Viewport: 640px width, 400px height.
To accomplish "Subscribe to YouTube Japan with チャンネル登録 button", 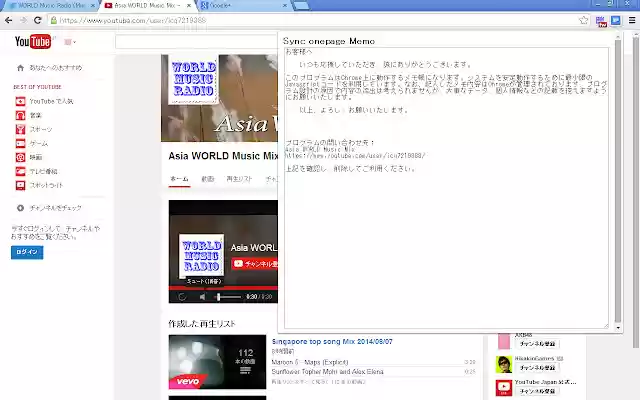I will coord(537,391).
